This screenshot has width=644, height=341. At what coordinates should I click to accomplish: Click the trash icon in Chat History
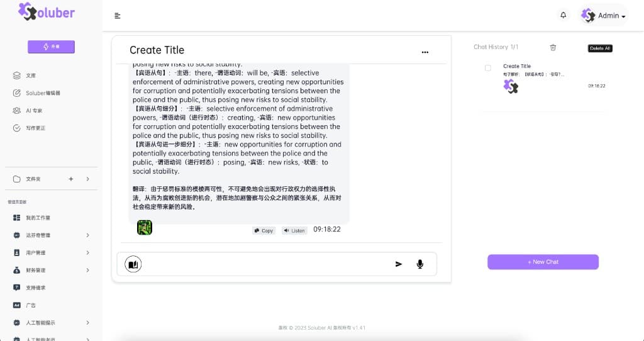tap(553, 48)
